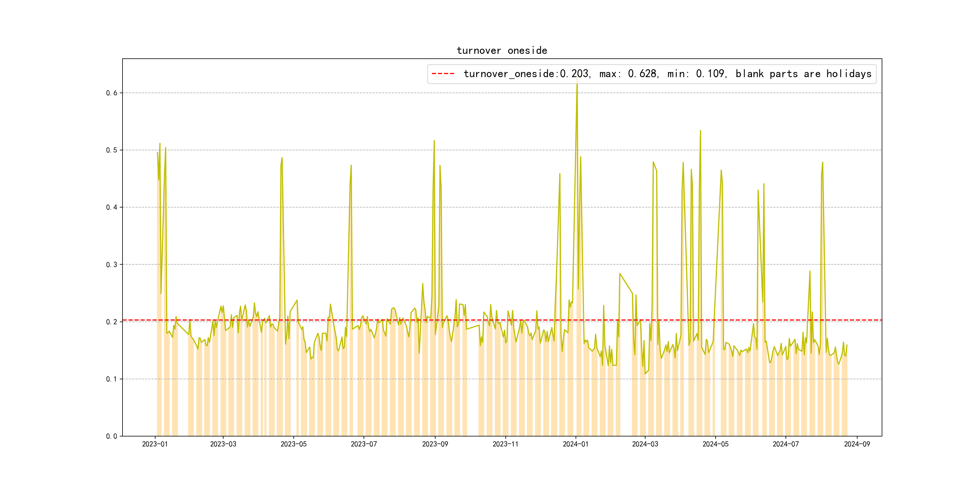
Task: Click the x-axis label 2024-09
Action: (857, 444)
